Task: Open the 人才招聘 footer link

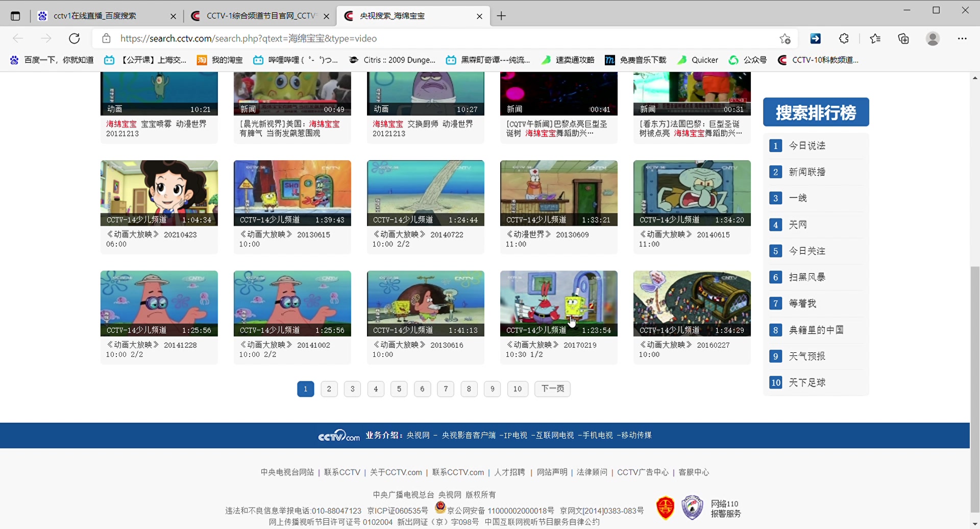Action: point(509,472)
